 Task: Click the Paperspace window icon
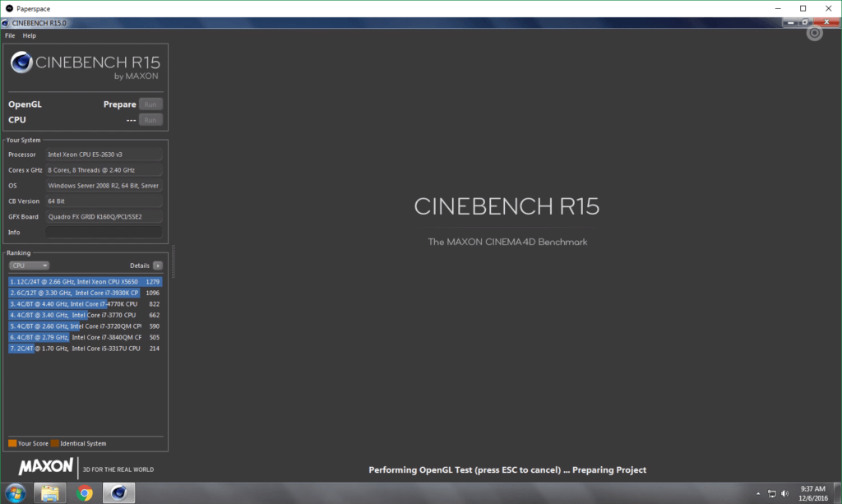9,8
